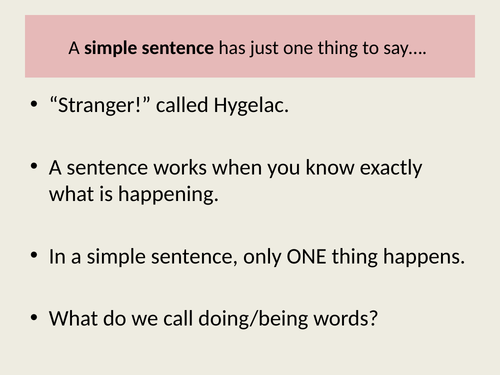The image size is (500, 375).
Task: Select the bullet line "Stranger!" called Hygelac
Action: coord(169,106)
